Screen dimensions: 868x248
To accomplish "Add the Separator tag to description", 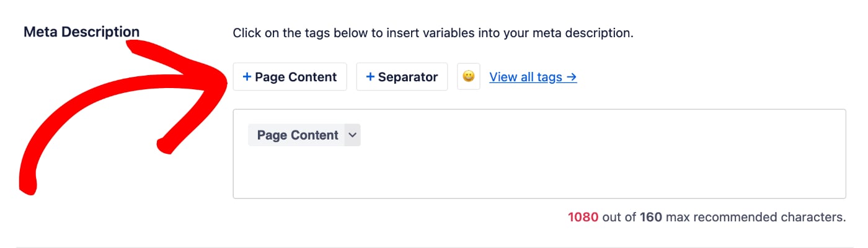I will [402, 77].
